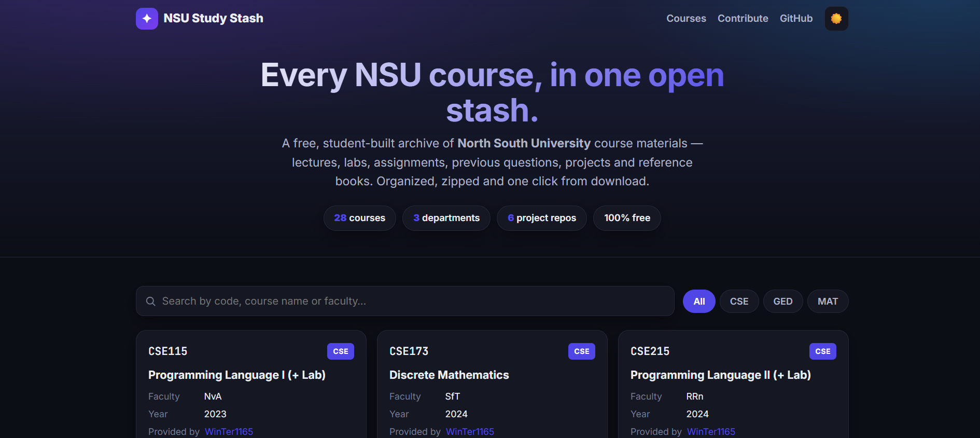Screen dimensions: 980x438
Task: Click the 100% free pill
Action: (x=627, y=218)
